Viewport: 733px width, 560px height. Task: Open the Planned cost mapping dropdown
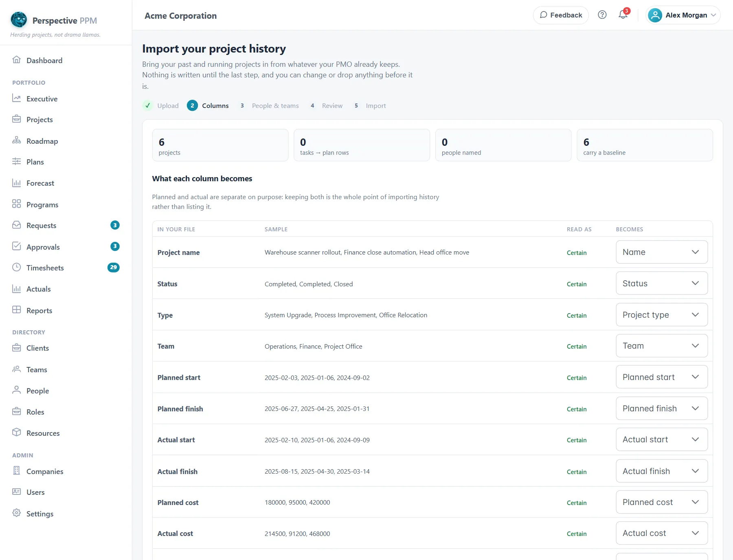tap(662, 502)
